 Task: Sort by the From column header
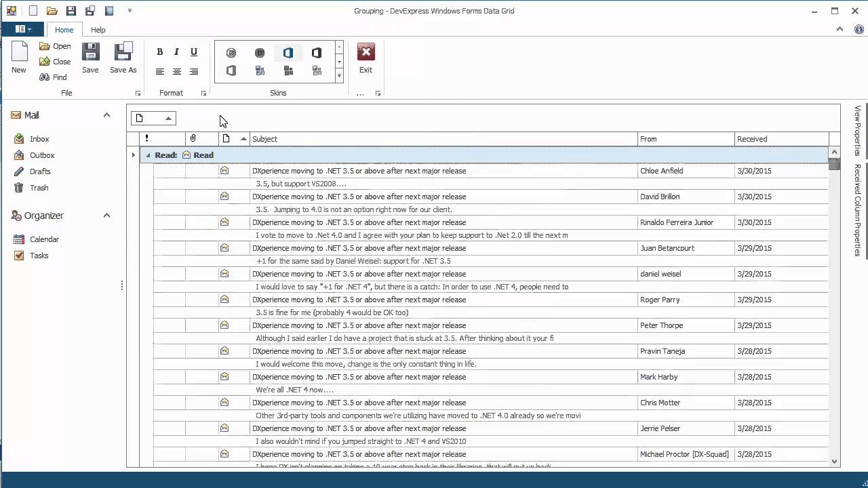(x=686, y=139)
